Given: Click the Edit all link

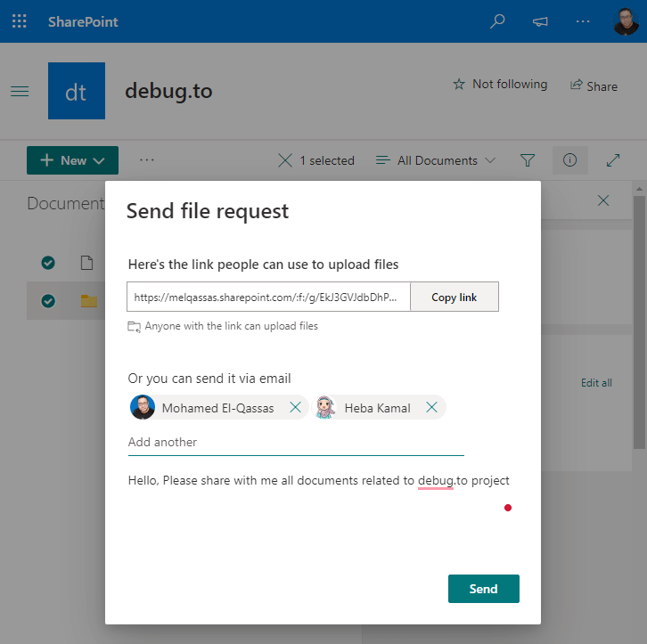Looking at the screenshot, I should (x=596, y=383).
